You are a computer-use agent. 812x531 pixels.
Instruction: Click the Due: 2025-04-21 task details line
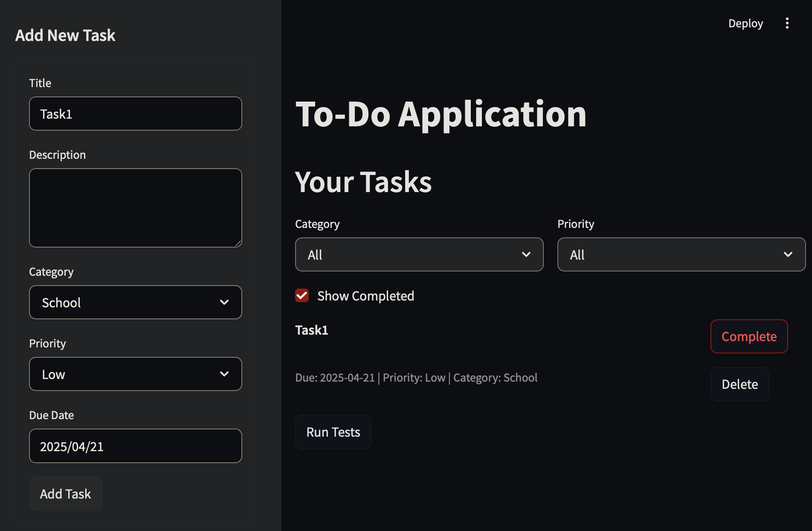tap(416, 378)
